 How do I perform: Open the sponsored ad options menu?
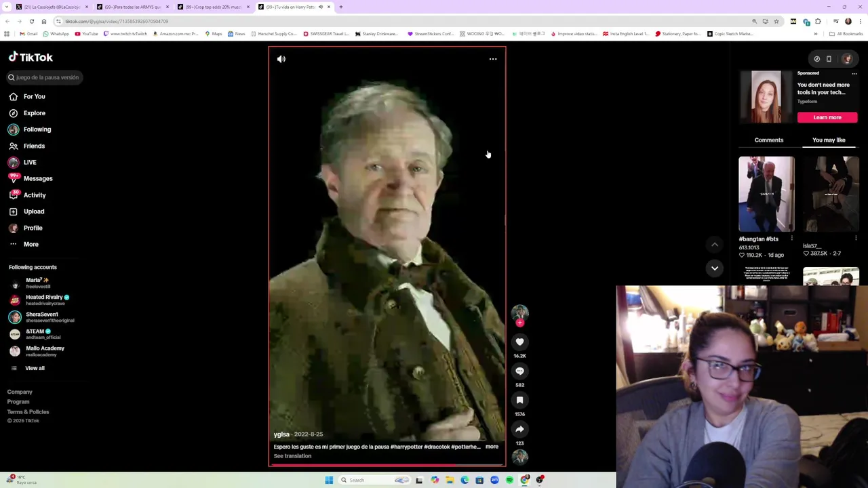click(854, 73)
